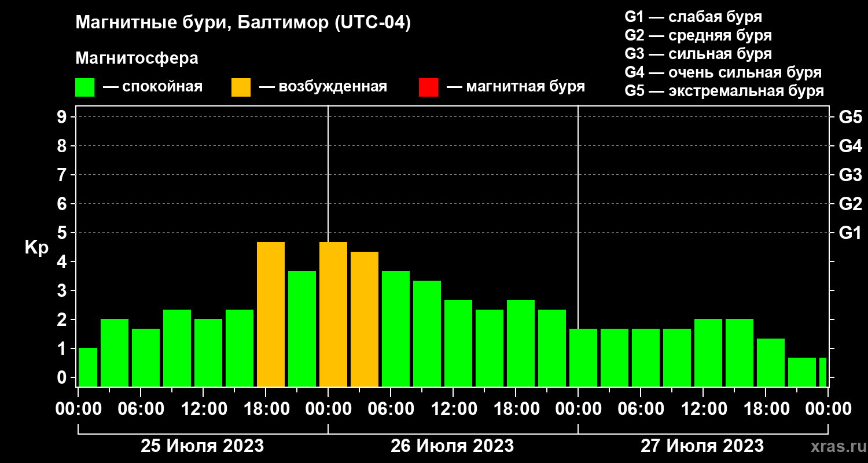This screenshot has width=868, height=463.
Task: Click the 'G3 — сильная буря' legend line
Action: [x=698, y=54]
